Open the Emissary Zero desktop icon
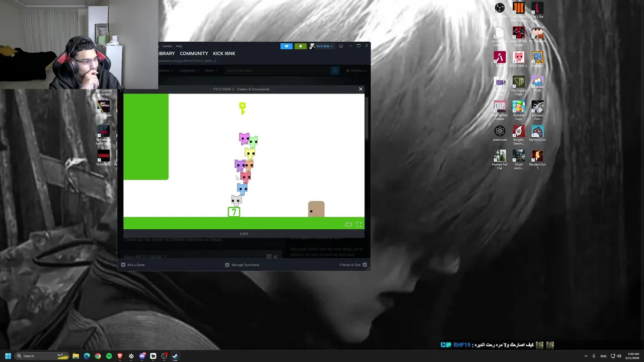The height and width of the screenshot is (362, 644). (537, 111)
